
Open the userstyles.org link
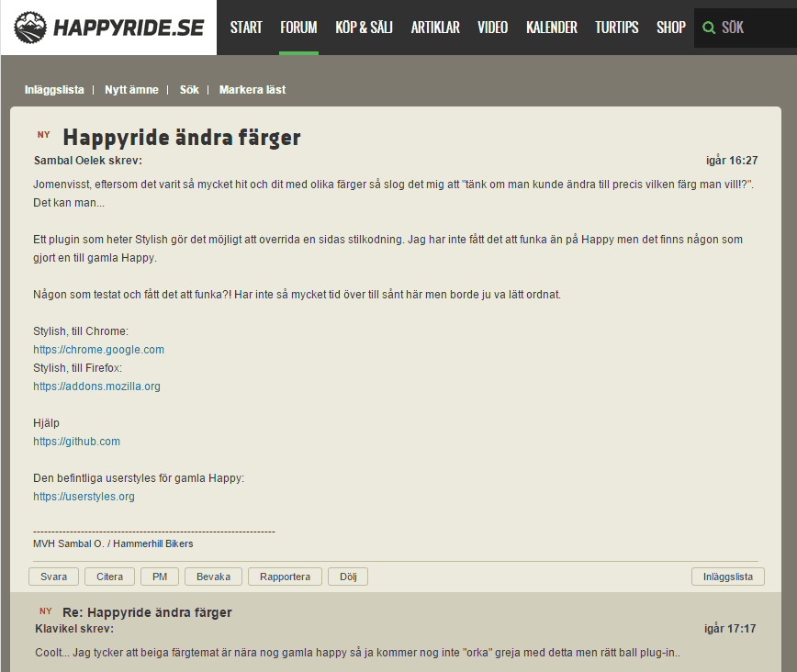[84, 497]
